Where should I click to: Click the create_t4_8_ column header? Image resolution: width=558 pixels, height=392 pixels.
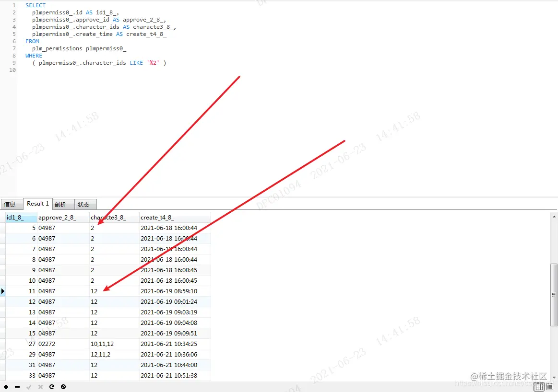(x=175, y=218)
